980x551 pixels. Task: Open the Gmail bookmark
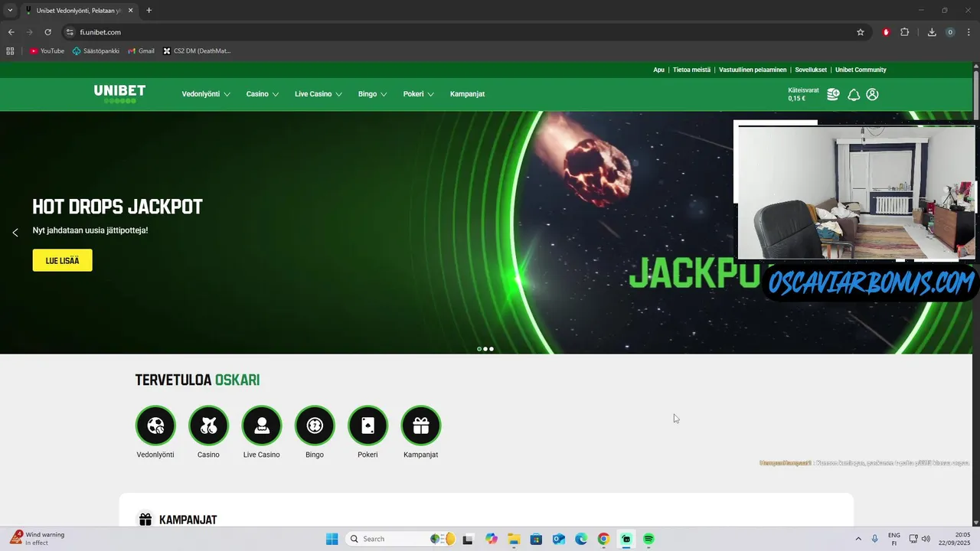[x=141, y=51]
